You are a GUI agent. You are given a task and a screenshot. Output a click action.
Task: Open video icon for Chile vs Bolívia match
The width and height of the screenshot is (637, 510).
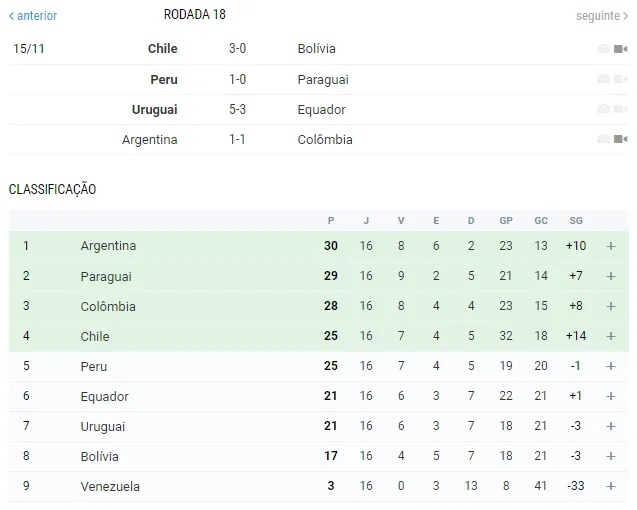[620, 49]
